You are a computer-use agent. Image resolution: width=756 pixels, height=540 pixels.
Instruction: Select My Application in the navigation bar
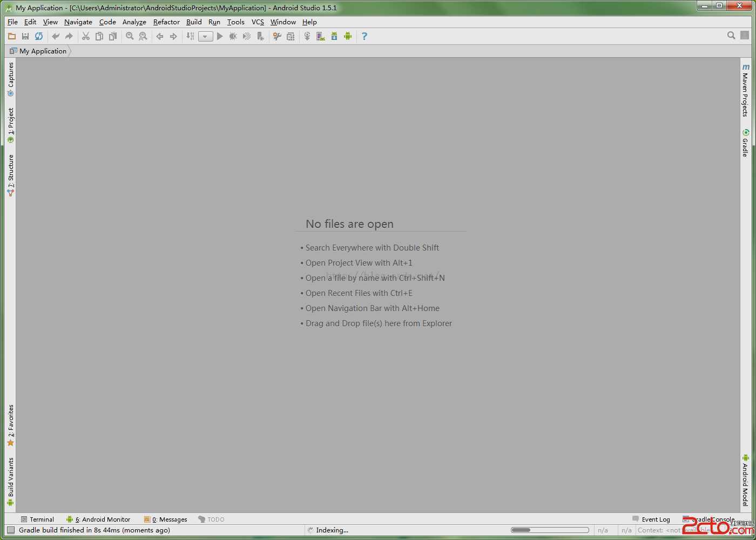coord(38,51)
